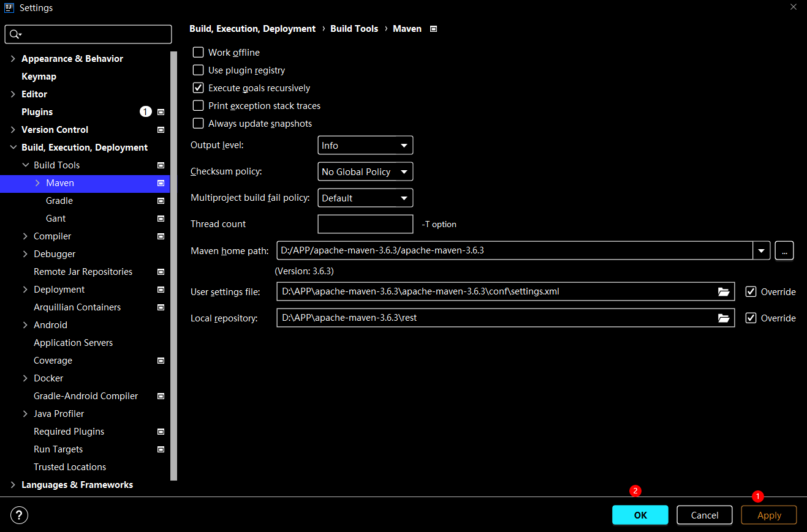Viewport: 807px width, 532px height.
Task: Collapse the Build, Execution, Deployment node
Action: tap(13, 148)
